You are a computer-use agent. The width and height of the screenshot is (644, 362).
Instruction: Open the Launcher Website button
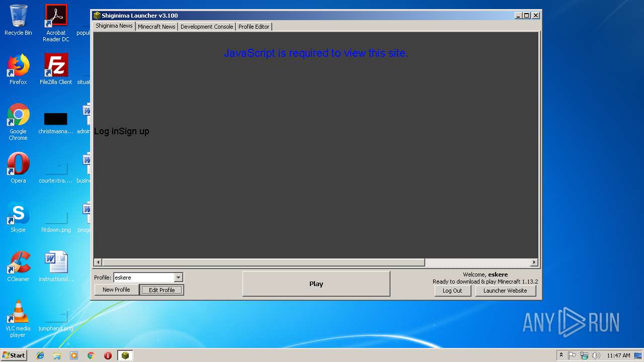click(505, 291)
